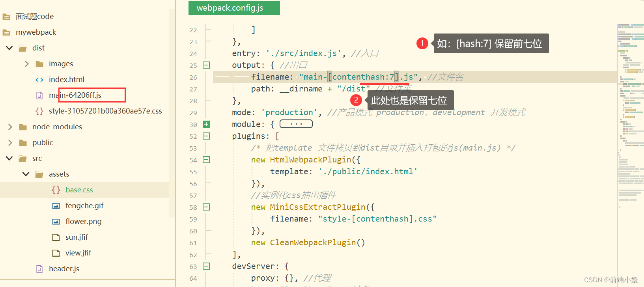Collapse the src folder chevron
Screen dimensions: 644x287
(x=9, y=158)
